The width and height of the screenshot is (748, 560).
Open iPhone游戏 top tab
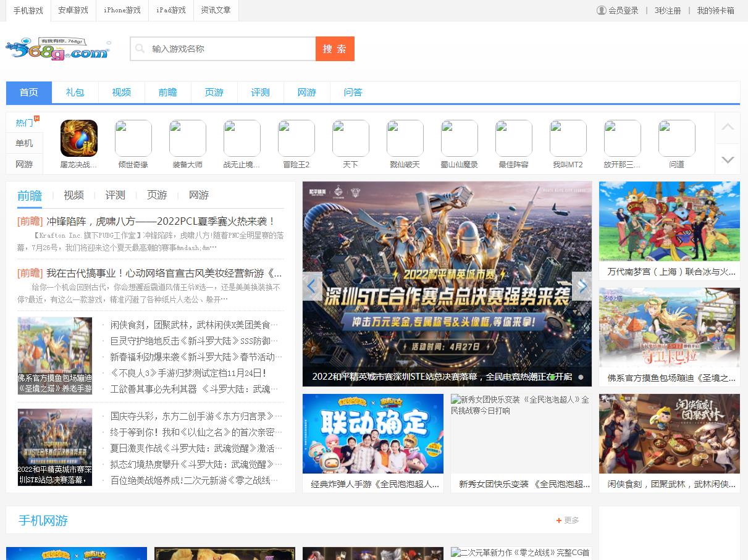click(x=122, y=10)
